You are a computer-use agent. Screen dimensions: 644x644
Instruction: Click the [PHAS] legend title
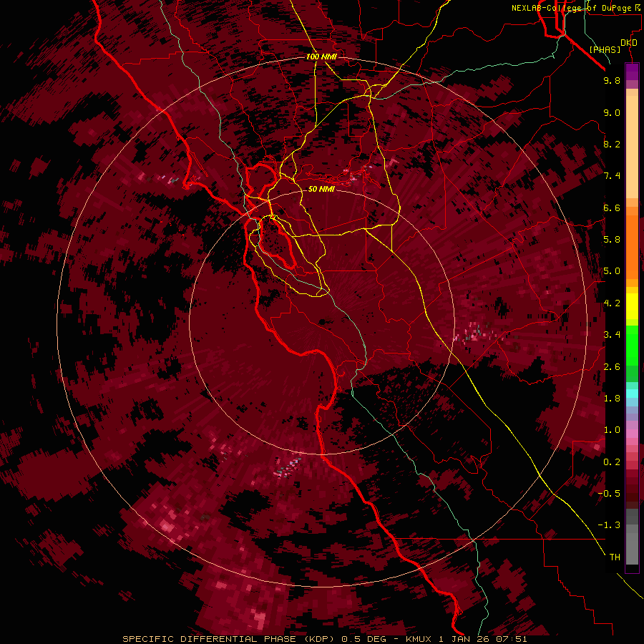tap(605, 49)
